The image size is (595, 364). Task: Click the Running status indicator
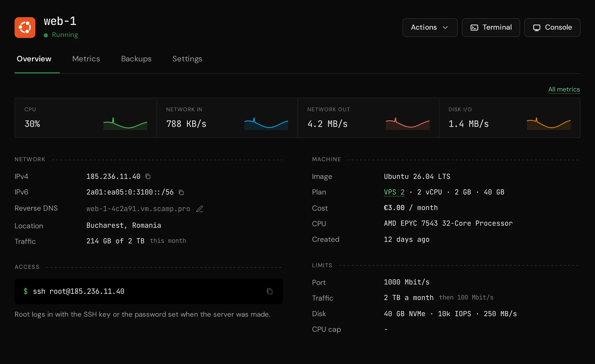coord(61,35)
